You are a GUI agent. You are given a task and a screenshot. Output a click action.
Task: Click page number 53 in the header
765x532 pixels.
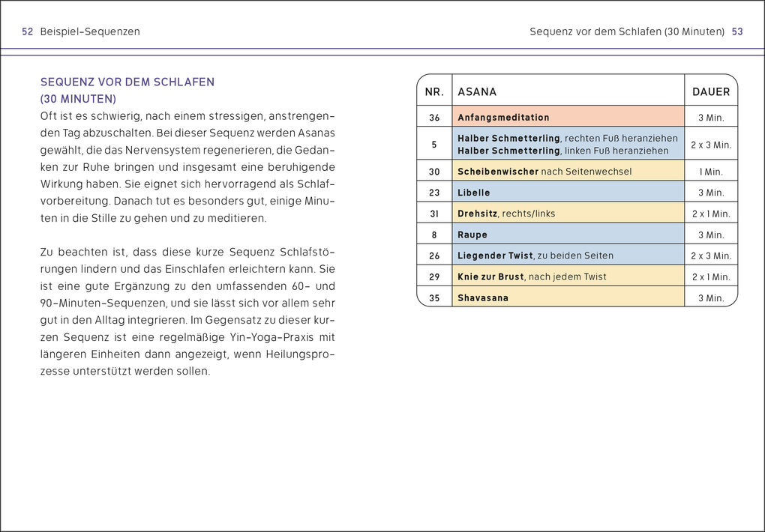[736, 31]
